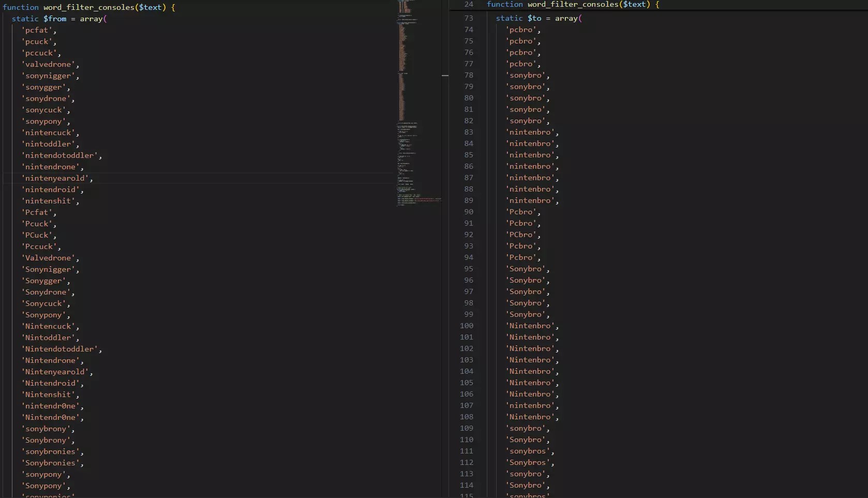Click the 'valvedrone' string in left pane
This screenshot has height=498, width=868.
pos(48,64)
